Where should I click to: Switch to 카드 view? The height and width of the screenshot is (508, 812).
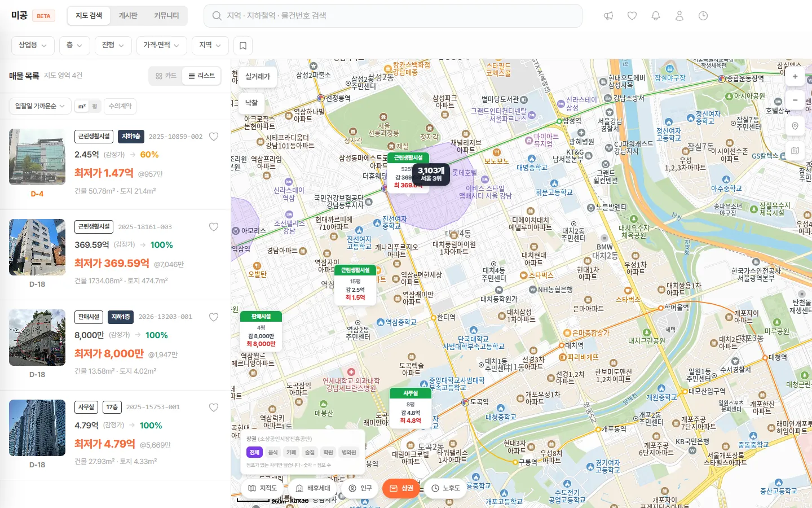pyautogui.click(x=166, y=76)
